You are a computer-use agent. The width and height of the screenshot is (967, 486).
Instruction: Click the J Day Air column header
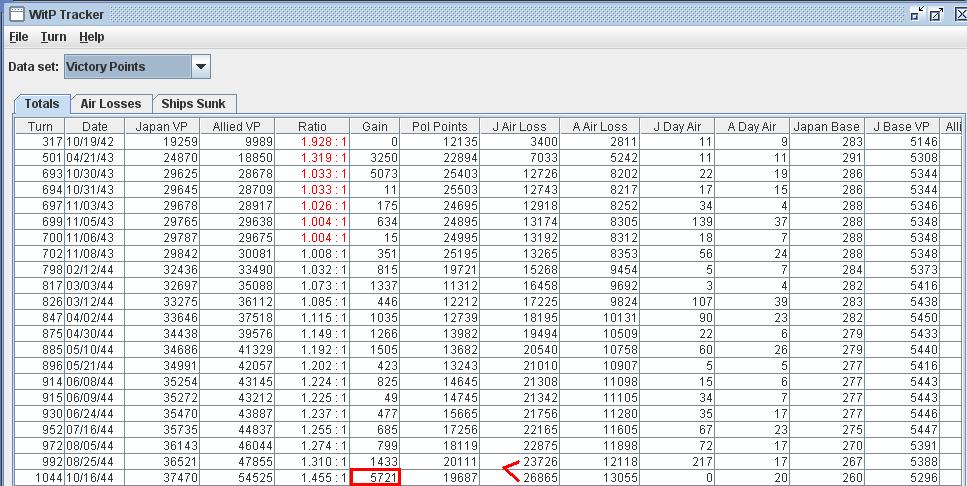(677, 126)
